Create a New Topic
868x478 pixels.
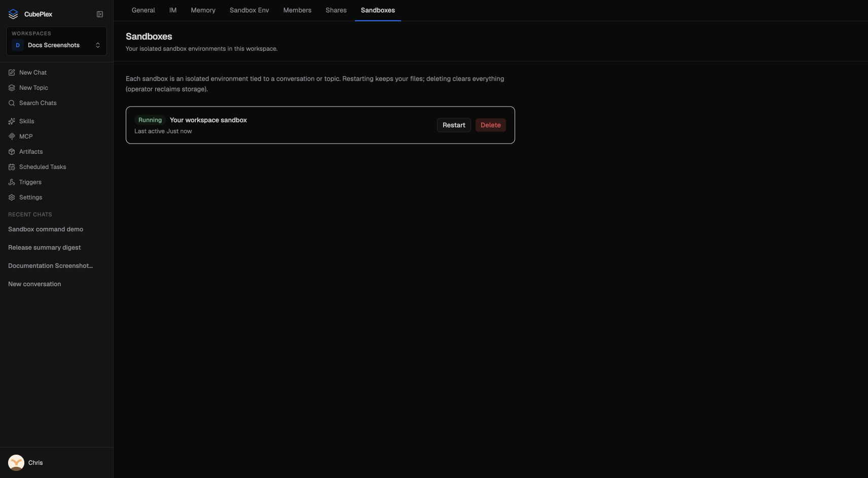[x=56, y=88]
